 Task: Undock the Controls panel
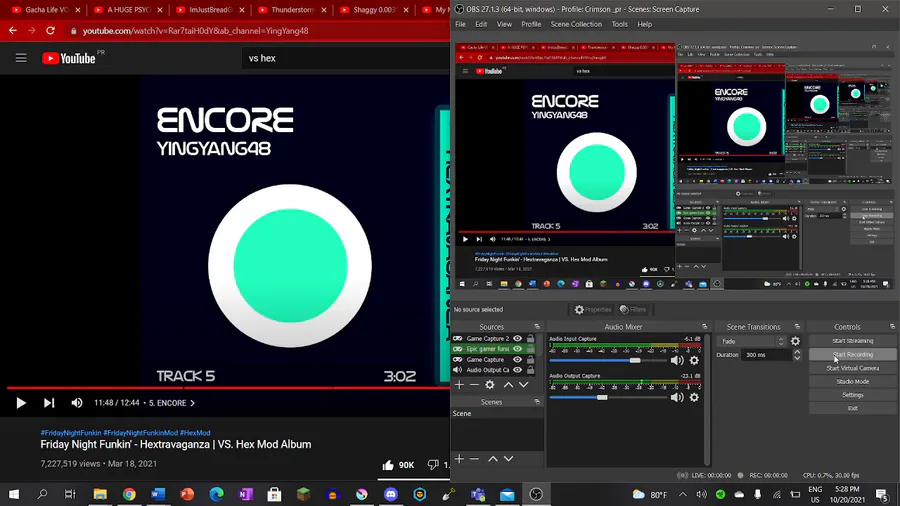click(893, 327)
